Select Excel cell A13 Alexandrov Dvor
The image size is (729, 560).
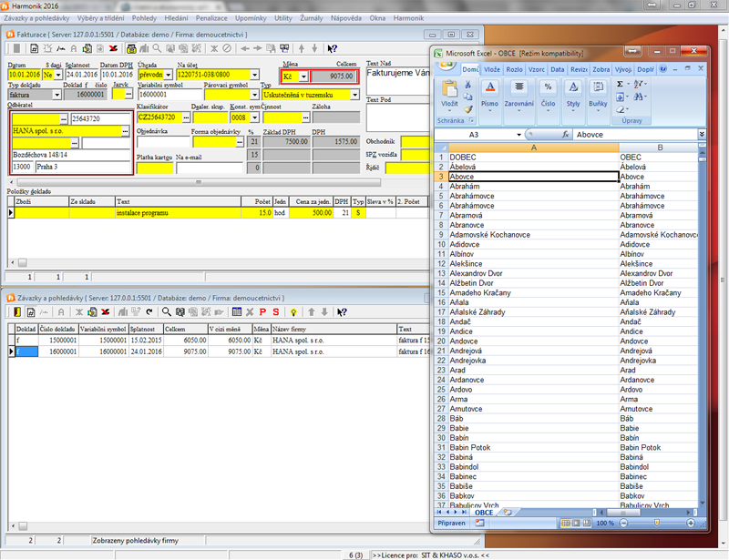tap(533, 273)
